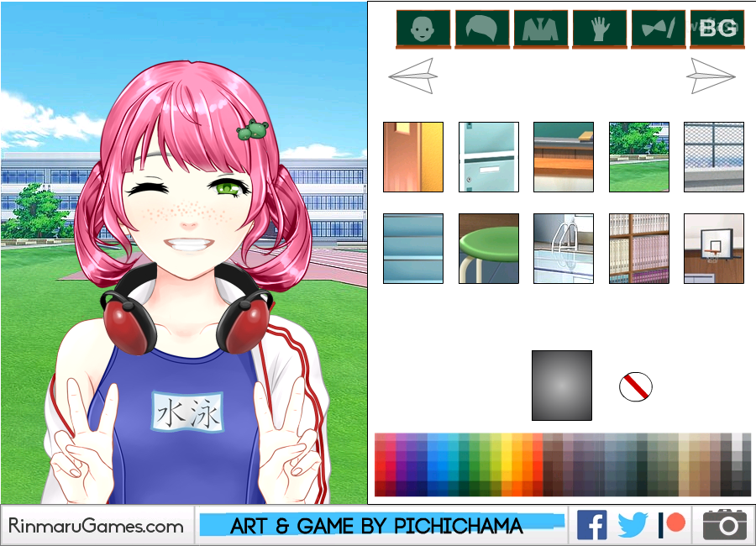
Task: Choose the blue horizontal panels background
Action: point(413,249)
